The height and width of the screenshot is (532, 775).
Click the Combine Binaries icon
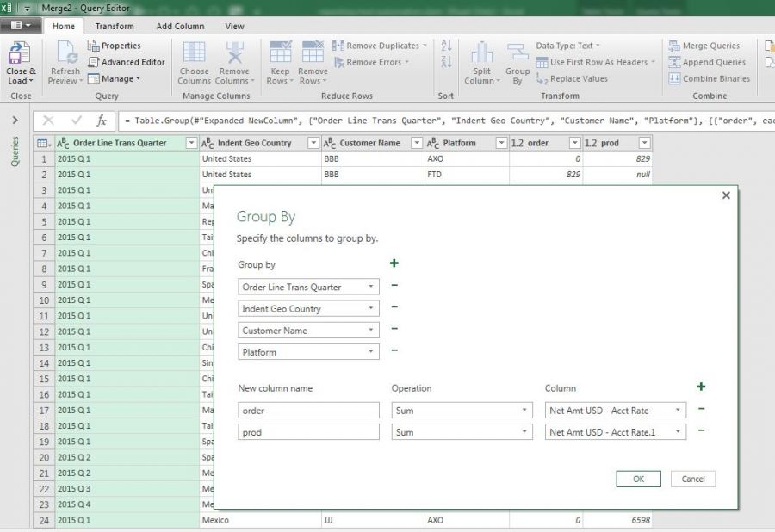674,78
